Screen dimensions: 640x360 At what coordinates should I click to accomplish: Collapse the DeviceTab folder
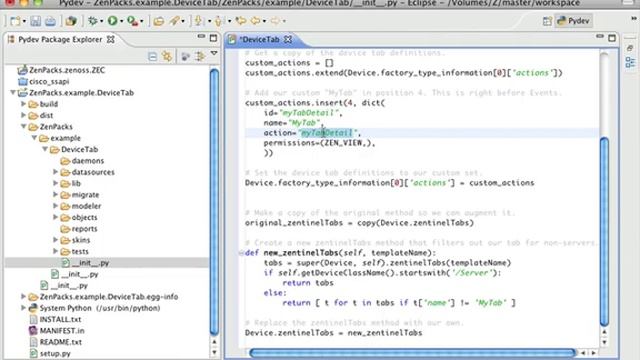(45, 149)
